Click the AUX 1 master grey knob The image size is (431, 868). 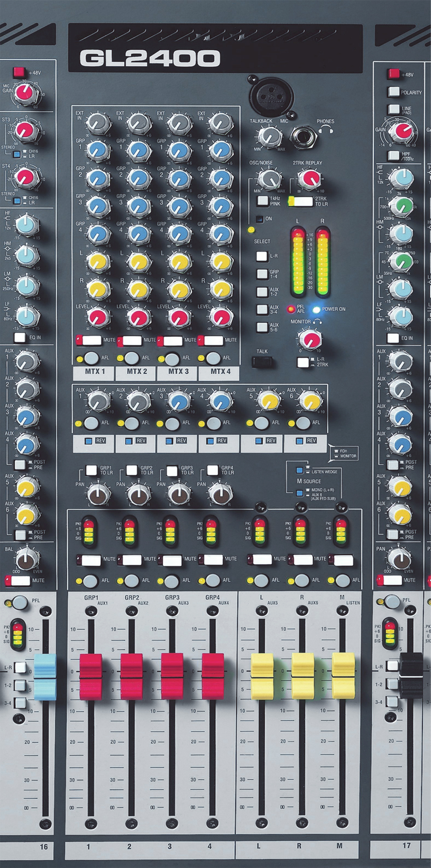click(x=99, y=400)
